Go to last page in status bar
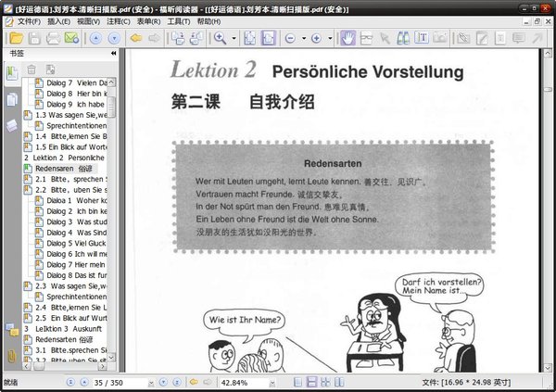 [x=177, y=382]
